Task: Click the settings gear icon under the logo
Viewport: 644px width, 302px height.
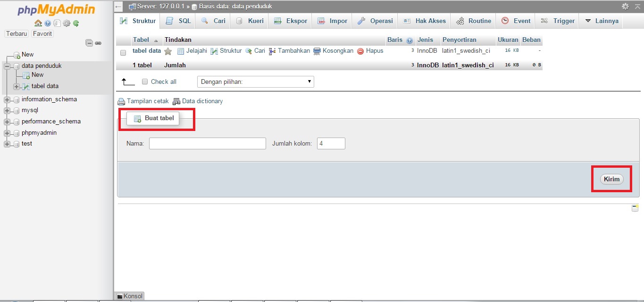Action: 66,23
